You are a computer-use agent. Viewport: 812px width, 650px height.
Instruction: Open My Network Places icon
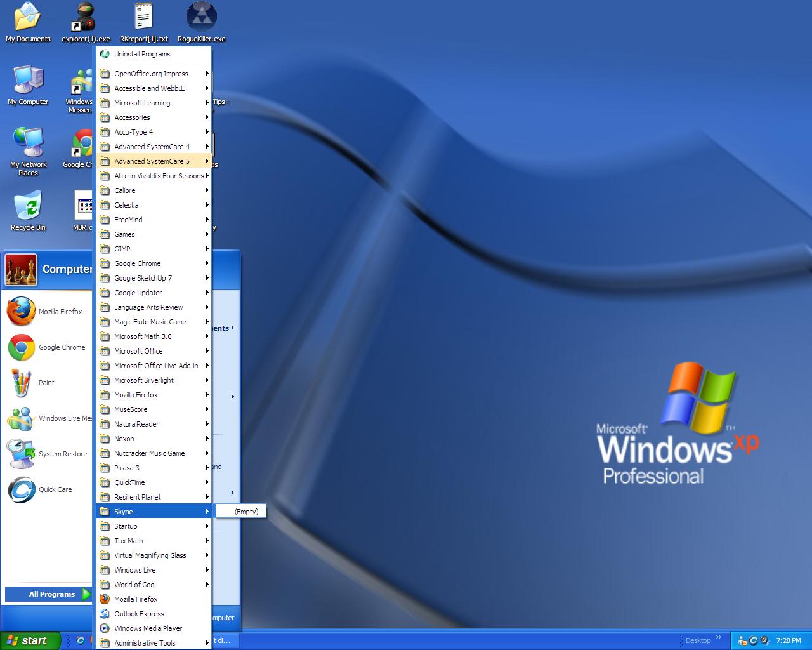click(28, 152)
